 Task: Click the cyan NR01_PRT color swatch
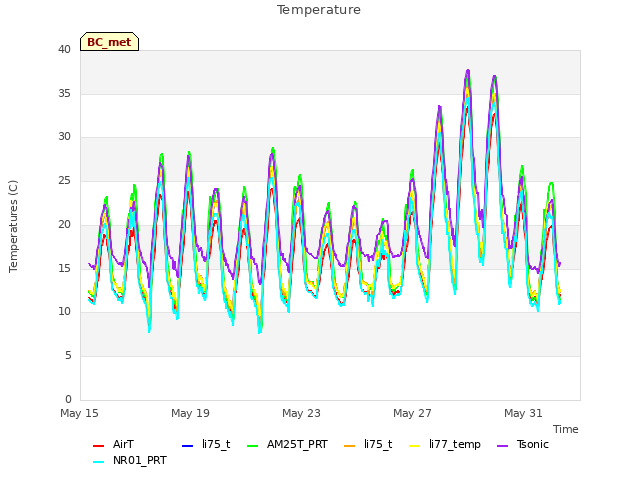click(x=98, y=462)
